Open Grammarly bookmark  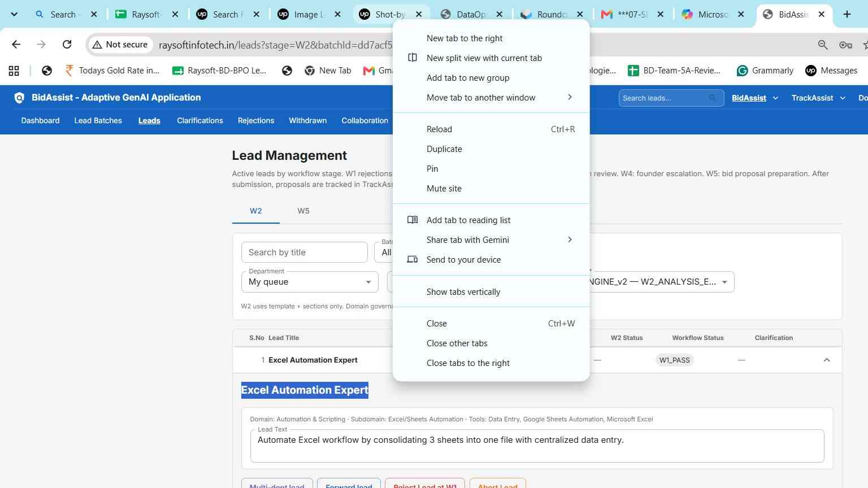click(x=765, y=71)
